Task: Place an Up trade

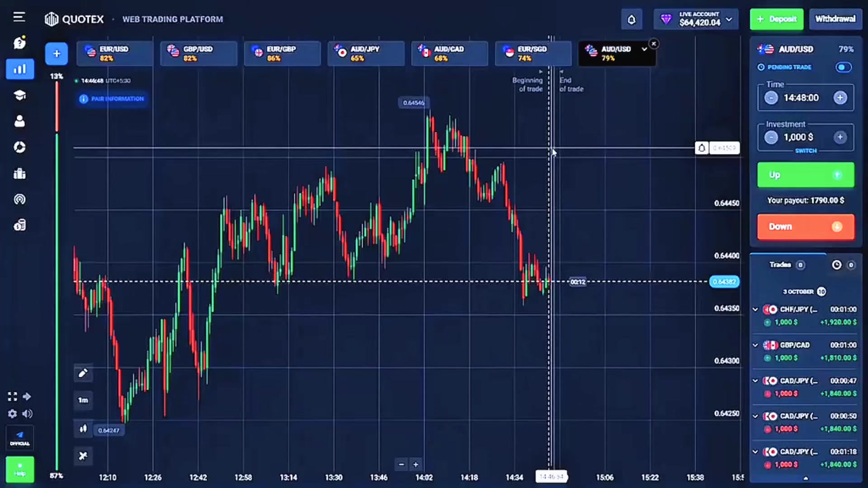Action: pos(806,175)
